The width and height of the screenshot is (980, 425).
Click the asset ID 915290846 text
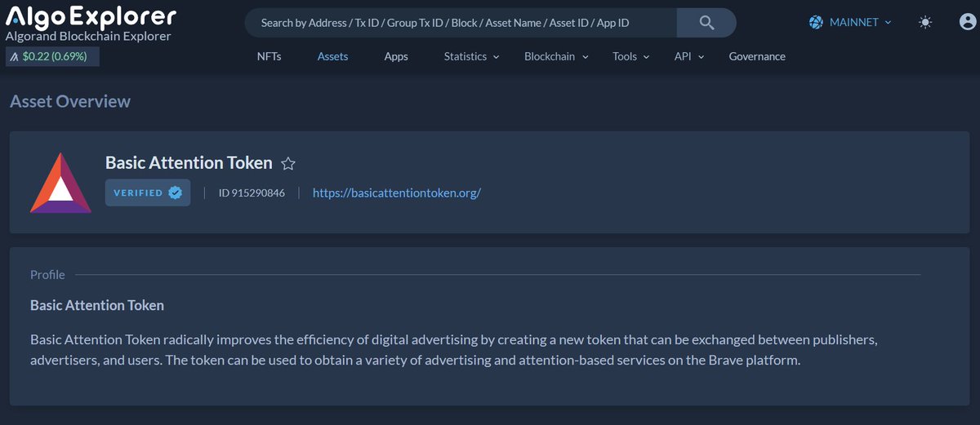tap(252, 193)
